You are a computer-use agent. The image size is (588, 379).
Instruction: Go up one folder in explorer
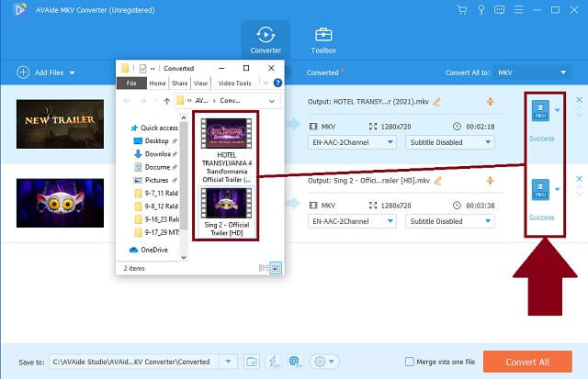[x=167, y=101]
